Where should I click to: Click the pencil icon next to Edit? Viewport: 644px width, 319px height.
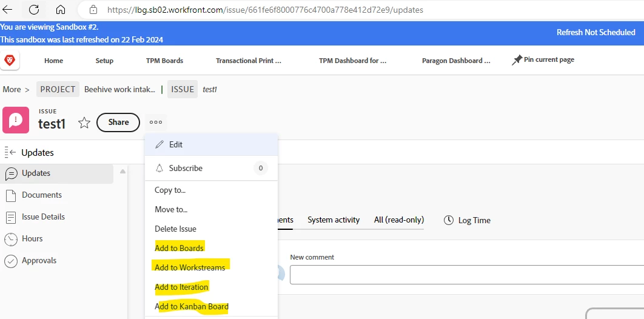pyautogui.click(x=159, y=144)
